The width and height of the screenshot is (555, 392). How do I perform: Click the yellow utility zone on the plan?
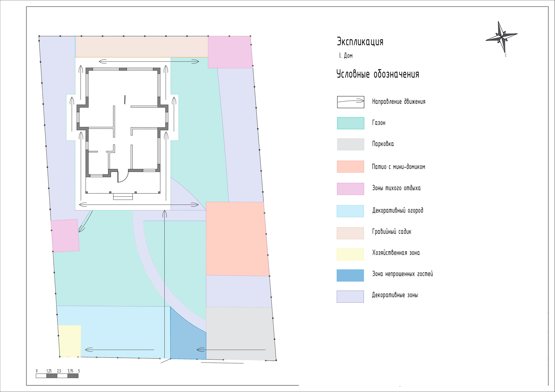[70, 341]
